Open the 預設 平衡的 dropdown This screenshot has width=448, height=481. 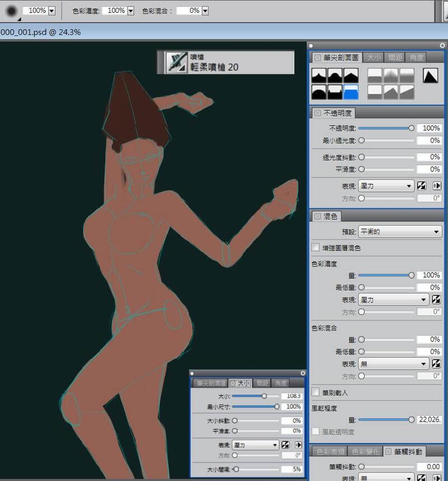tap(400, 232)
